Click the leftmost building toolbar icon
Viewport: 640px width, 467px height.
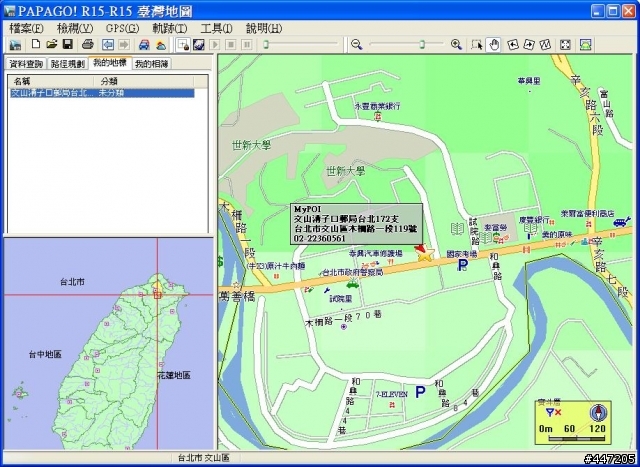[x=16, y=44]
